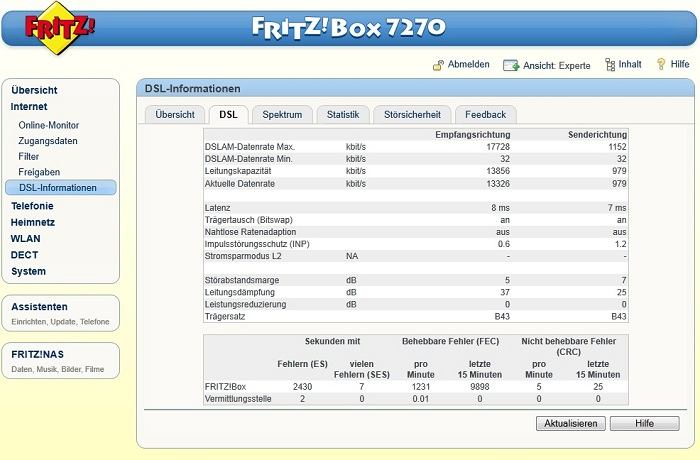The width and height of the screenshot is (700, 460).
Task: Click Stromsparmodus L2 label
Action: pos(243,256)
